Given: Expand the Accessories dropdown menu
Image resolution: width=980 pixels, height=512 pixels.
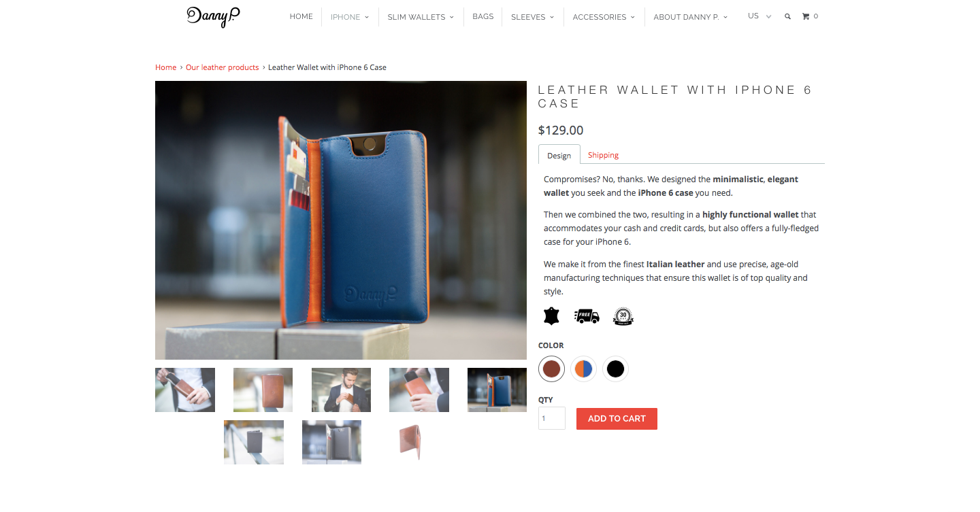Looking at the screenshot, I should [x=604, y=17].
